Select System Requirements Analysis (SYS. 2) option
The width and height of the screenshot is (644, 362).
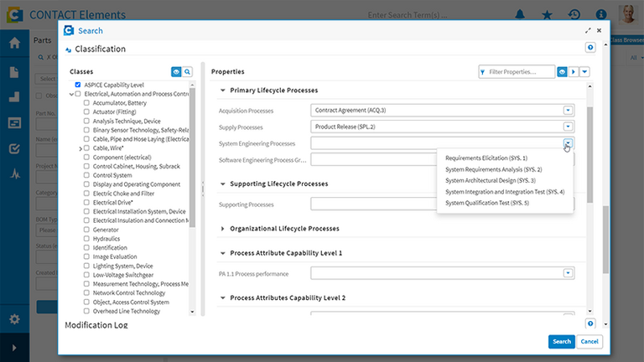point(494,169)
